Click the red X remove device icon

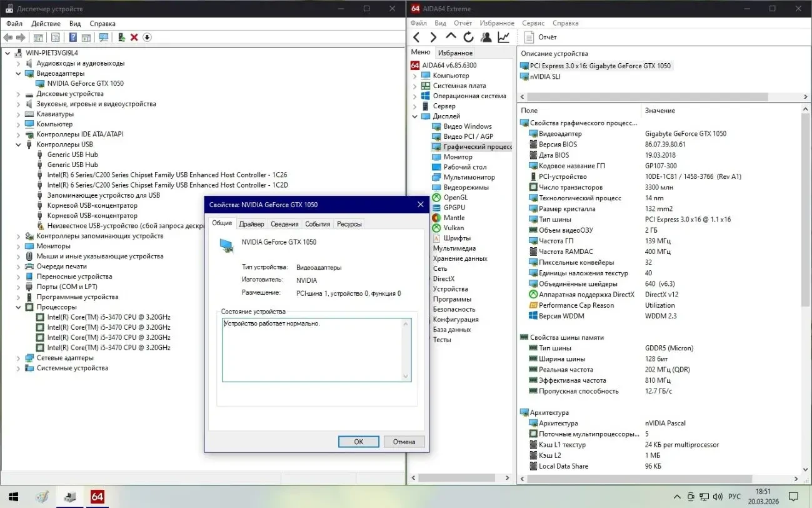[134, 38]
